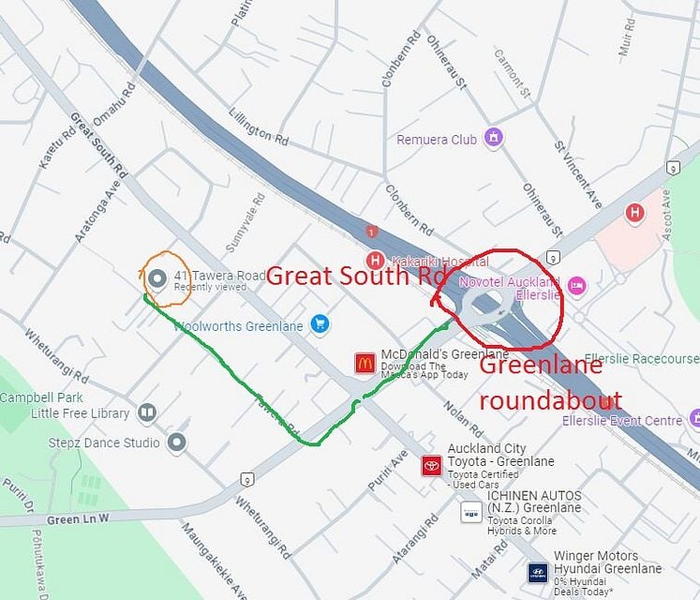
Task: Click the Novotel Auckland Ellerslie hotel pin
Action: [577, 286]
